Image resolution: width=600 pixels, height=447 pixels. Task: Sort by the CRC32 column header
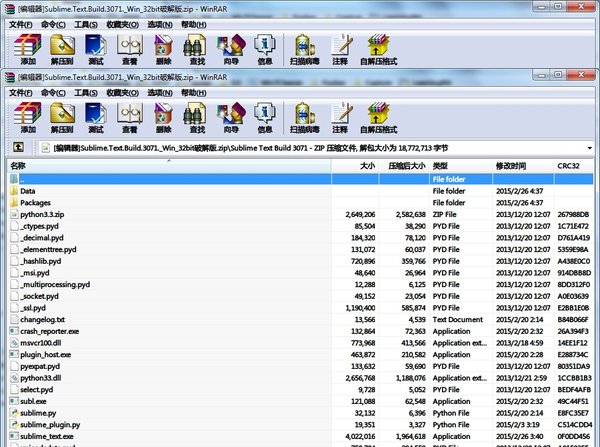(x=574, y=166)
